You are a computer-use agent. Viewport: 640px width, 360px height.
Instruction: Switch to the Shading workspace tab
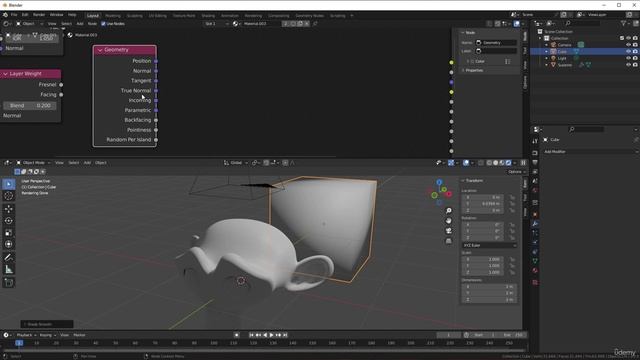pyautogui.click(x=208, y=16)
